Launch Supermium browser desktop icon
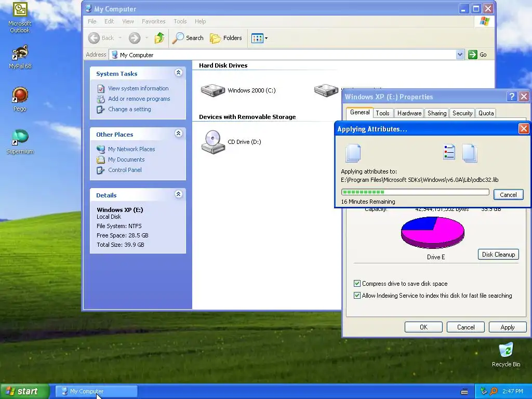532x399 pixels. coord(20,142)
